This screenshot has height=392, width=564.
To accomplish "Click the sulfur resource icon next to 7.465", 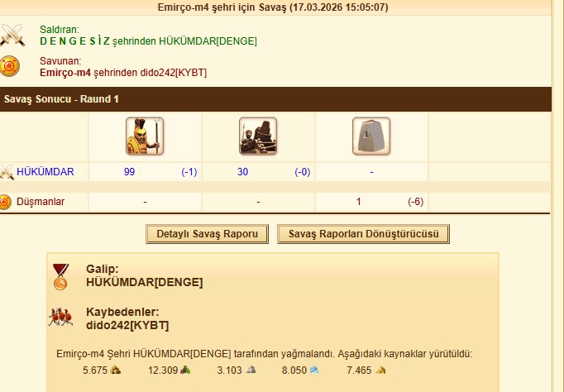I will pyautogui.click(x=380, y=370).
